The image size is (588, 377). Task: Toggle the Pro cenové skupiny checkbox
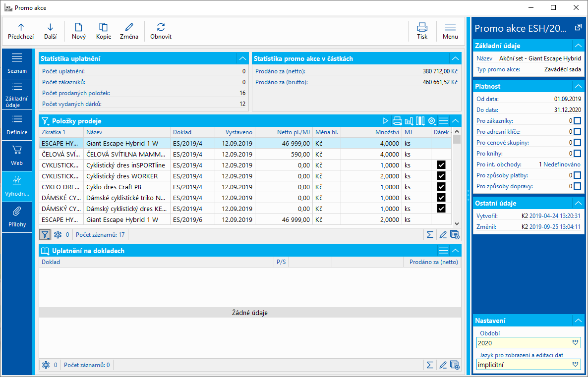[x=577, y=143]
